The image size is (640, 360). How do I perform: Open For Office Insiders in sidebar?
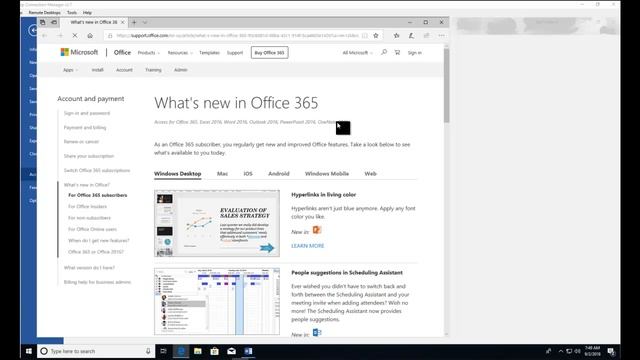(87, 207)
